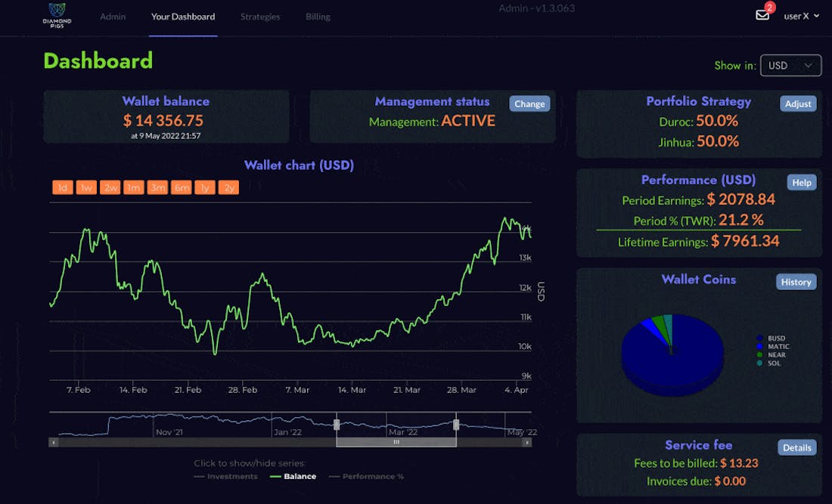Click the right range handle in navigator
This screenshot has width=832, height=504.
coord(456,425)
